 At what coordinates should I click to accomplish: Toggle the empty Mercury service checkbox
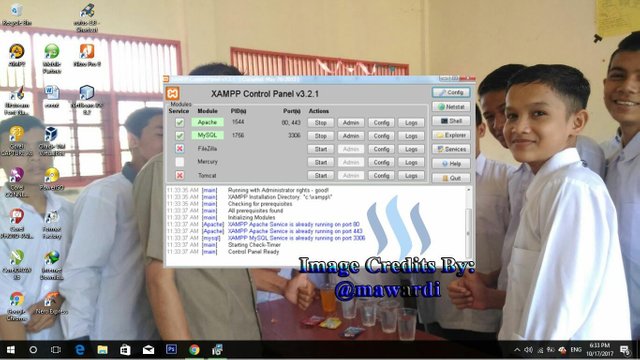pos(180,162)
